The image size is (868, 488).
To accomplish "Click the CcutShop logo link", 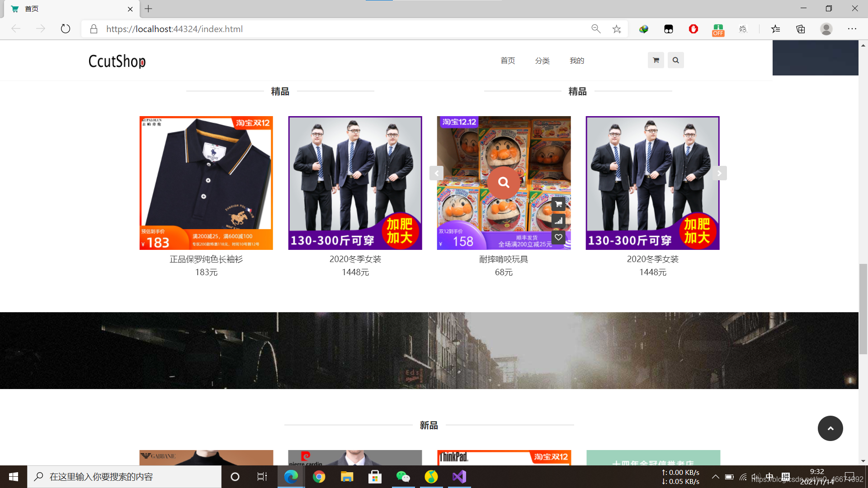I will [x=117, y=61].
